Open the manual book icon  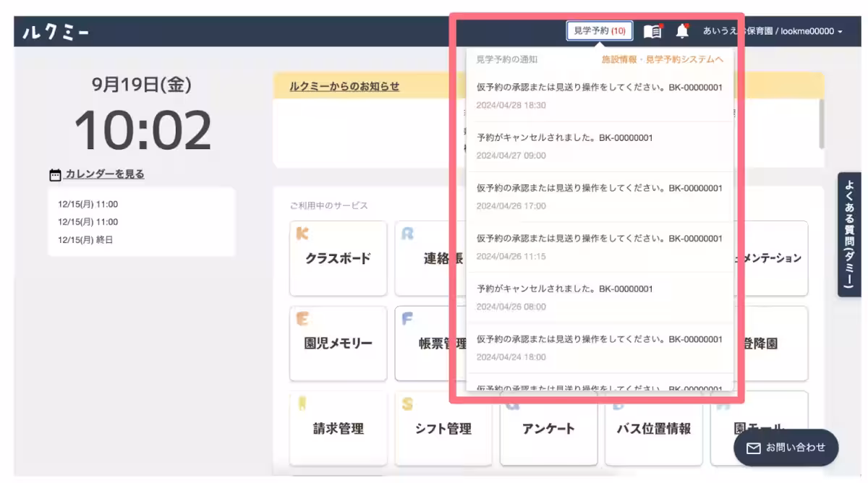coord(652,31)
